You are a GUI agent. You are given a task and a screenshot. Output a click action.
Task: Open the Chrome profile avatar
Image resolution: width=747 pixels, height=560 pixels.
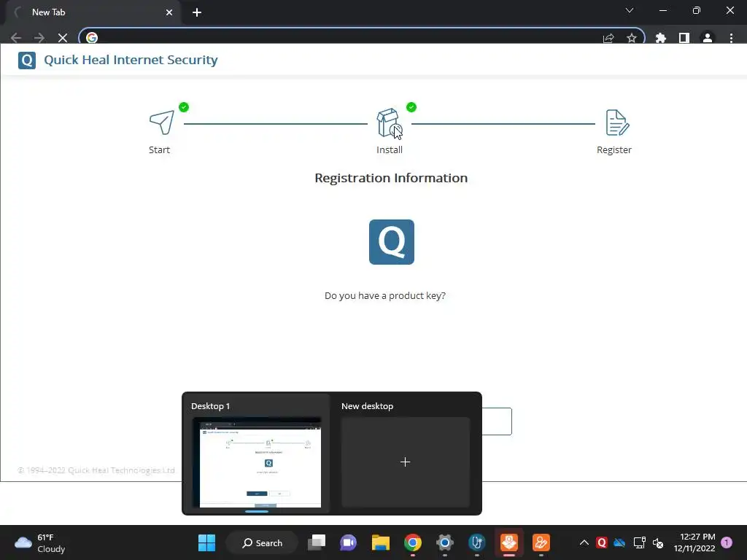point(708,38)
